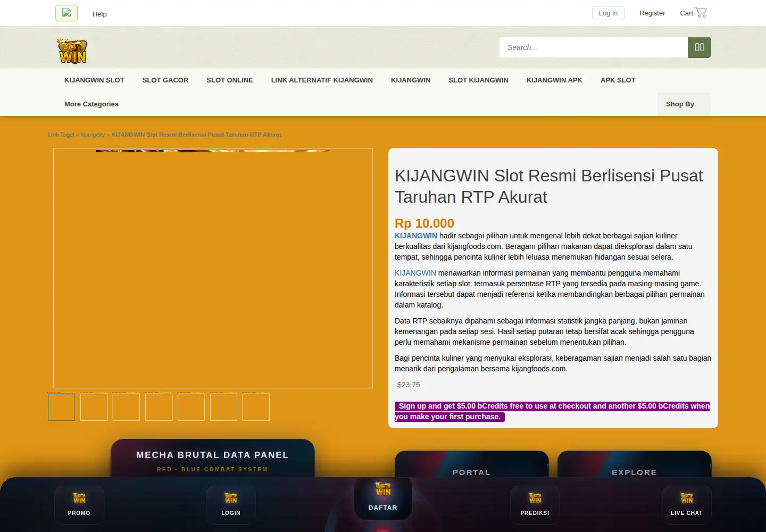Open the KIJANGWIN APK menu item

tap(554, 80)
